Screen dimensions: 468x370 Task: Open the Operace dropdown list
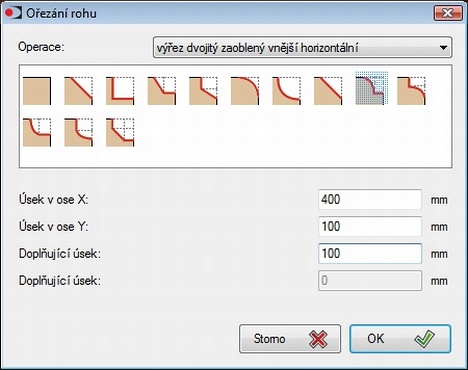pos(302,47)
